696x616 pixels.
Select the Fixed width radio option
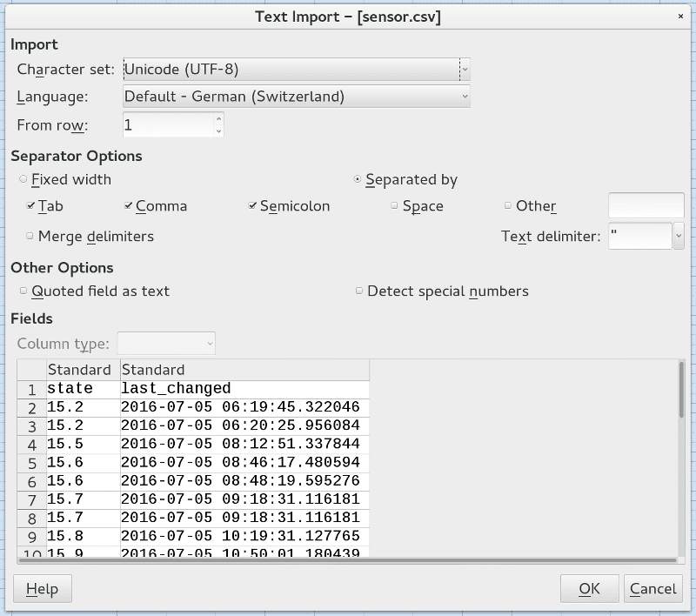pos(23,179)
